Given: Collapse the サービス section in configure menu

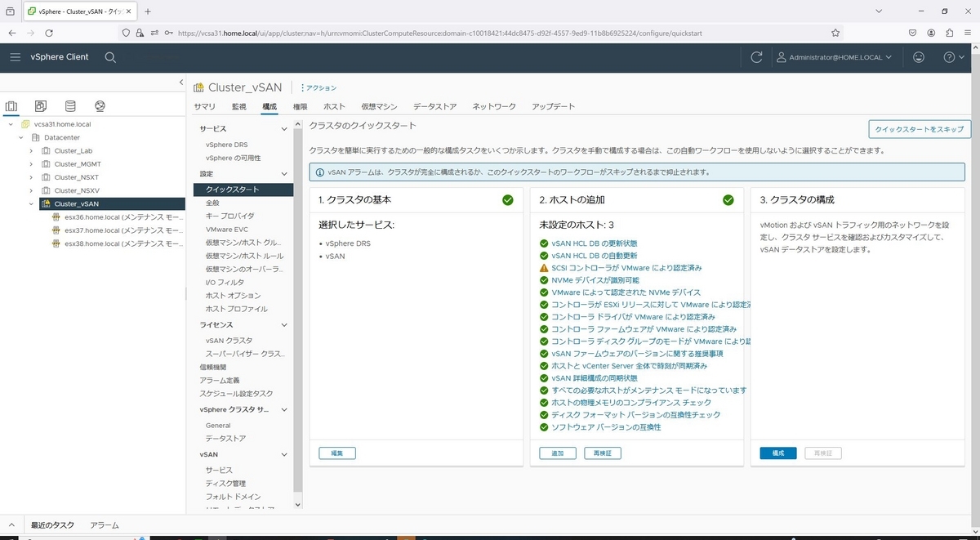Looking at the screenshot, I should (284, 129).
